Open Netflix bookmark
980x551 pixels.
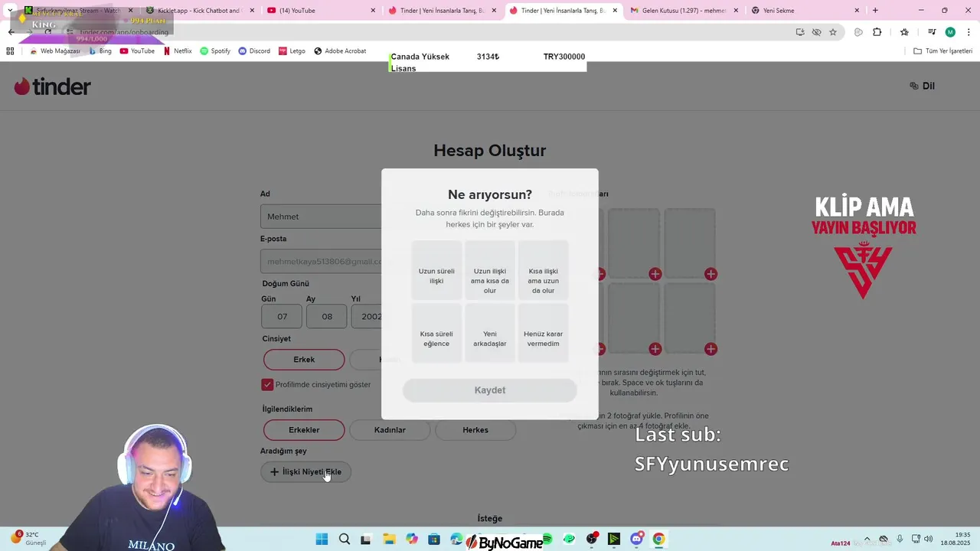point(178,51)
